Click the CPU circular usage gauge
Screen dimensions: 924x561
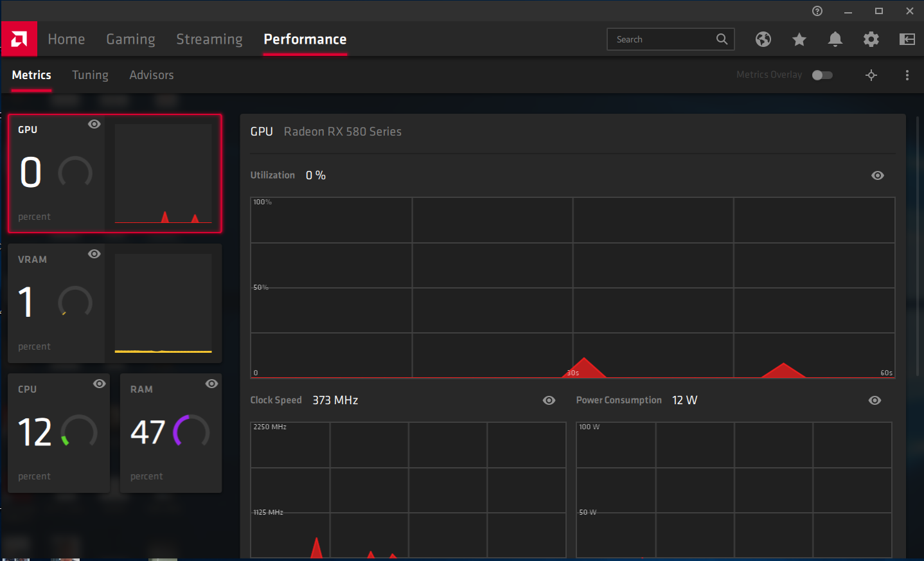tap(80, 432)
